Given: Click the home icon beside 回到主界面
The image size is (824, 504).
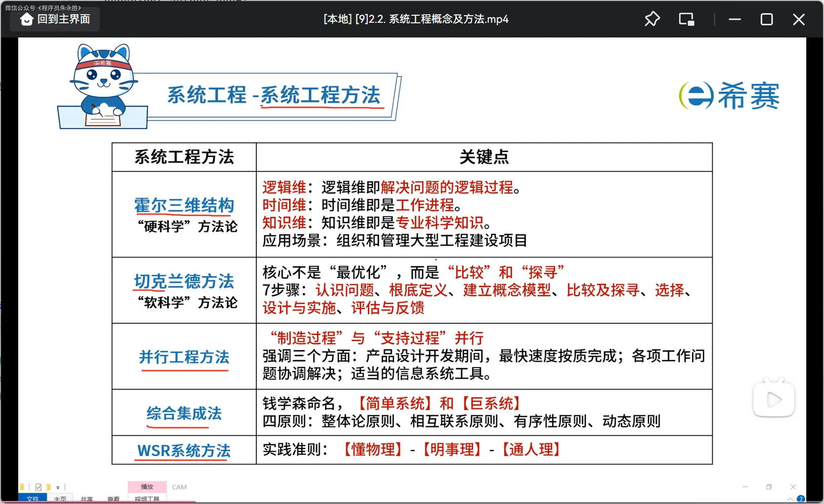Looking at the screenshot, I should (26, 19).
